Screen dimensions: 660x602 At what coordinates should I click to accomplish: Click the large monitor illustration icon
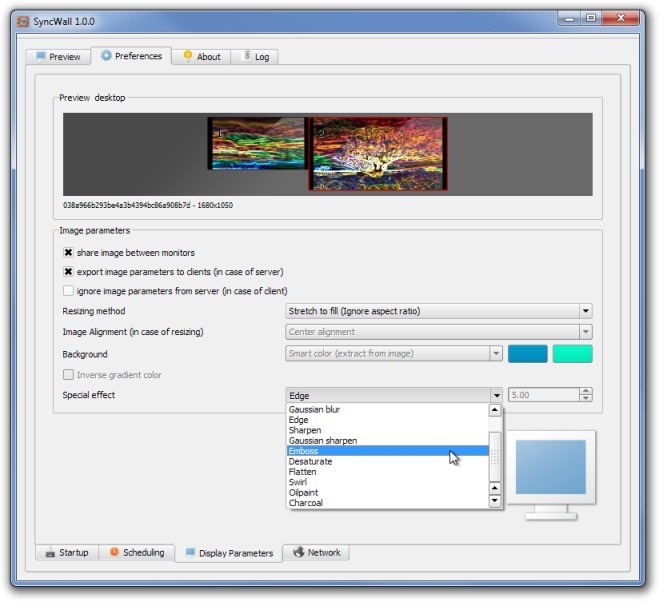[551, 475]
